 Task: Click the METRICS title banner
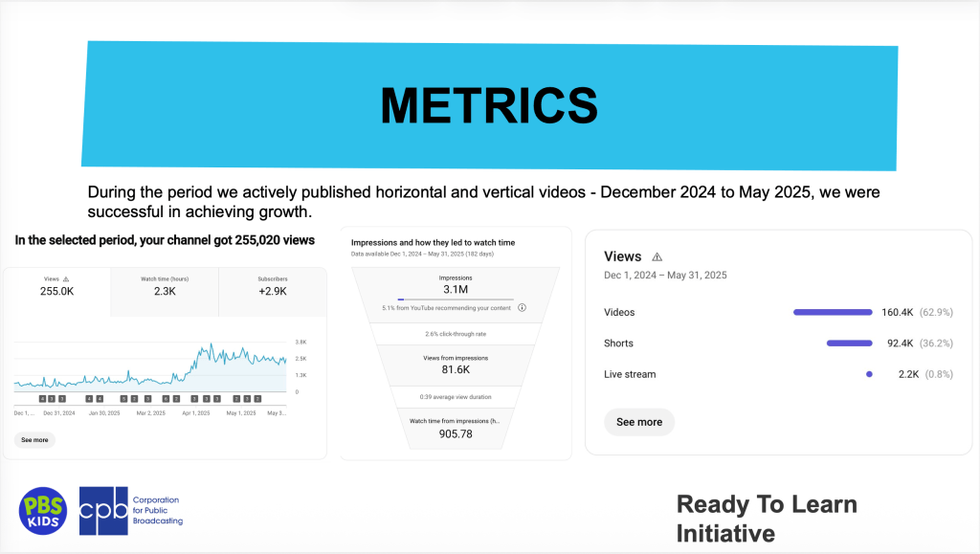[489, 104]
